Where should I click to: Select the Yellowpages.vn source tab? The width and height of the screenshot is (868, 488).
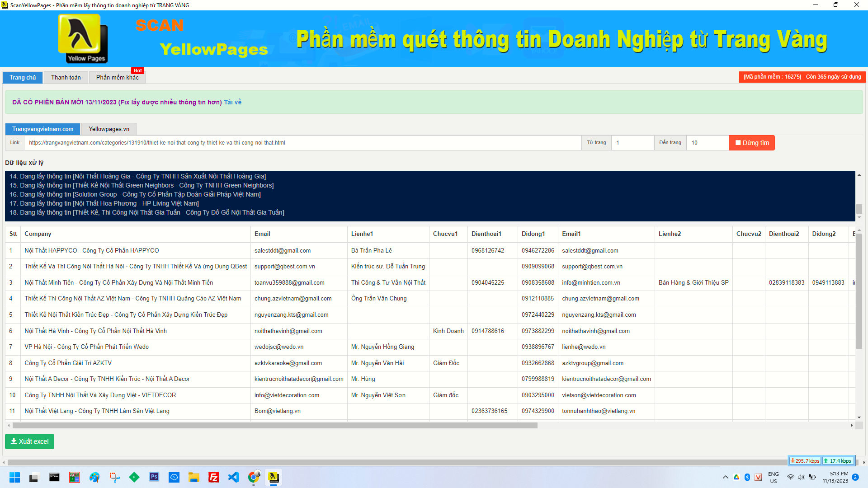pyautogui.click(x=109, y=129)
